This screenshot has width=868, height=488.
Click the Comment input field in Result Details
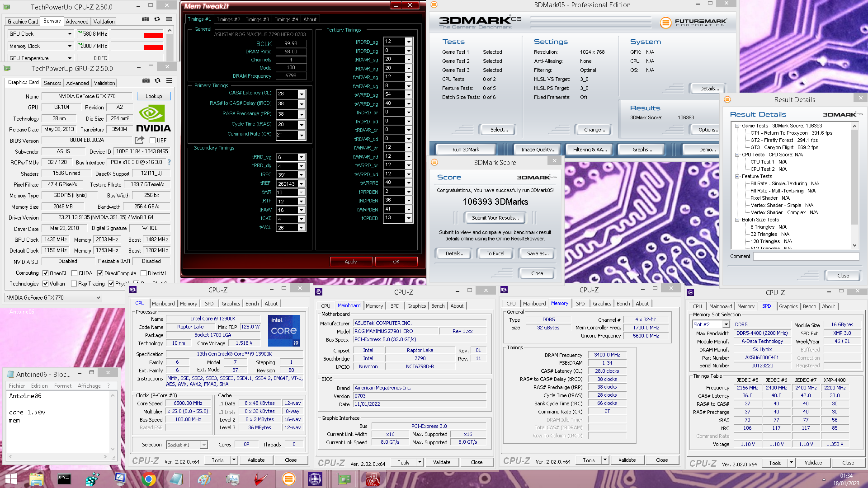coord(806,256)
